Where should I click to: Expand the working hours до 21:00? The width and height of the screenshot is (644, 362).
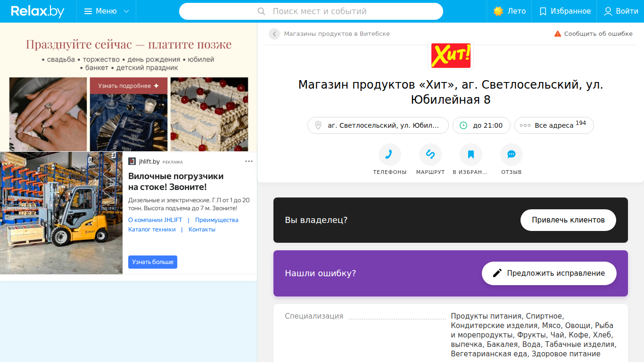click(x=481, y=125)
